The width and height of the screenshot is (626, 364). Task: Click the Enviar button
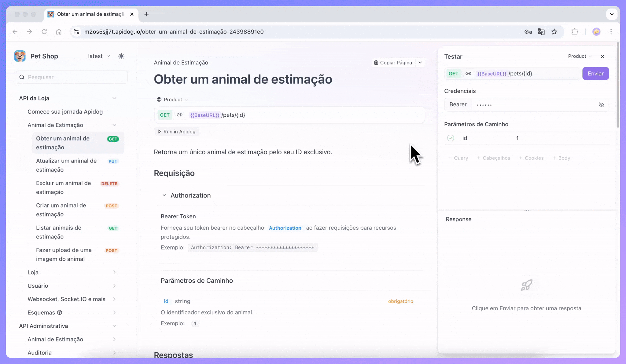pos(595,74)
